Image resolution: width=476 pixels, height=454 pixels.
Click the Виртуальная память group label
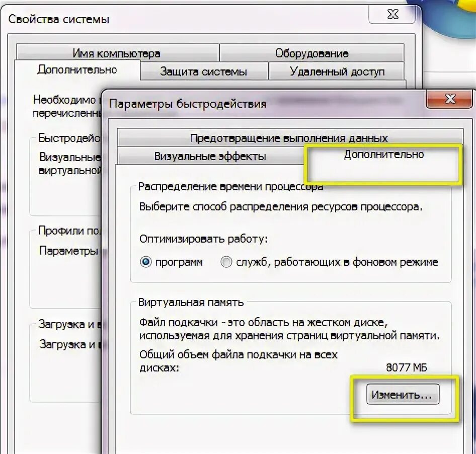tap(191, 302)
